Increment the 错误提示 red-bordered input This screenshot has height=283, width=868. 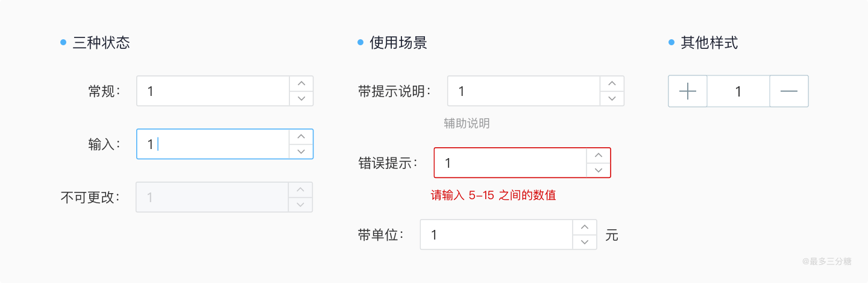[x=599, y=155]
